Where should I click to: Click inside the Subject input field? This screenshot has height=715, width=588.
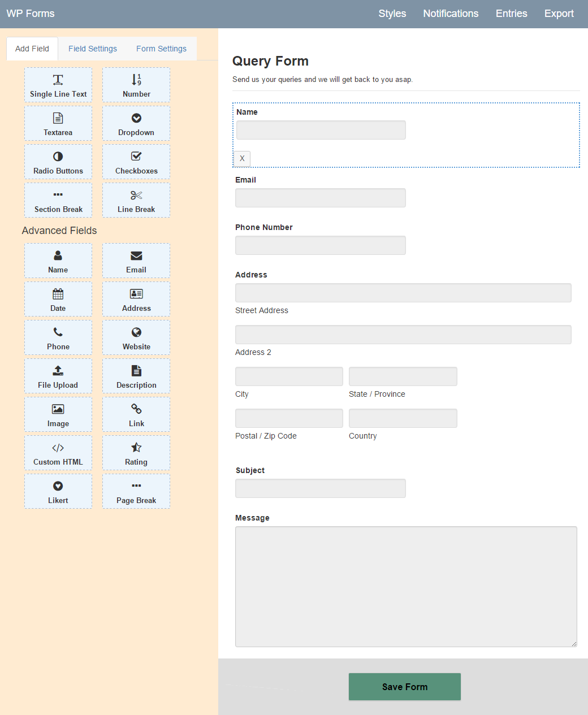(320, 488)
